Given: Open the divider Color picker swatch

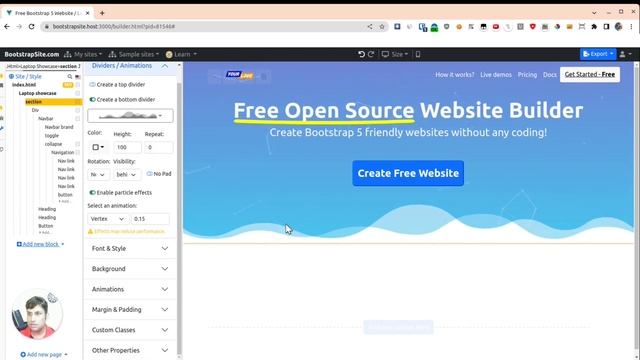Looking at the screenshot, I should pos(98,147).
